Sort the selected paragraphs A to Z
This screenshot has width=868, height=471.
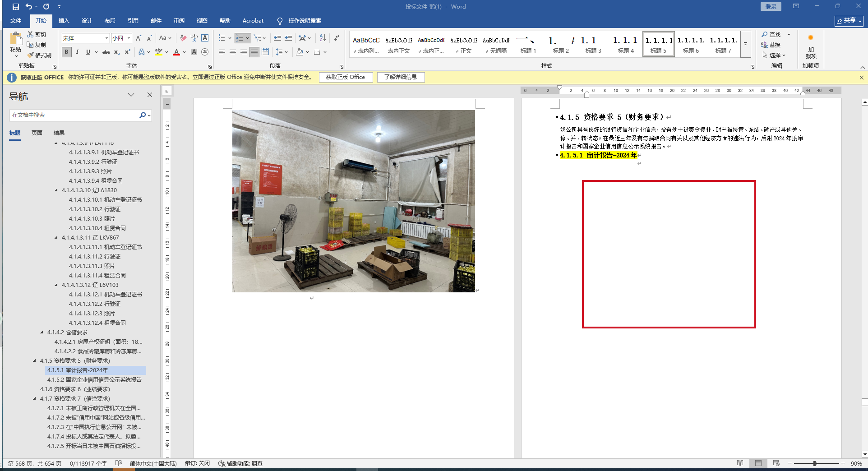click(x=323, y=38)
